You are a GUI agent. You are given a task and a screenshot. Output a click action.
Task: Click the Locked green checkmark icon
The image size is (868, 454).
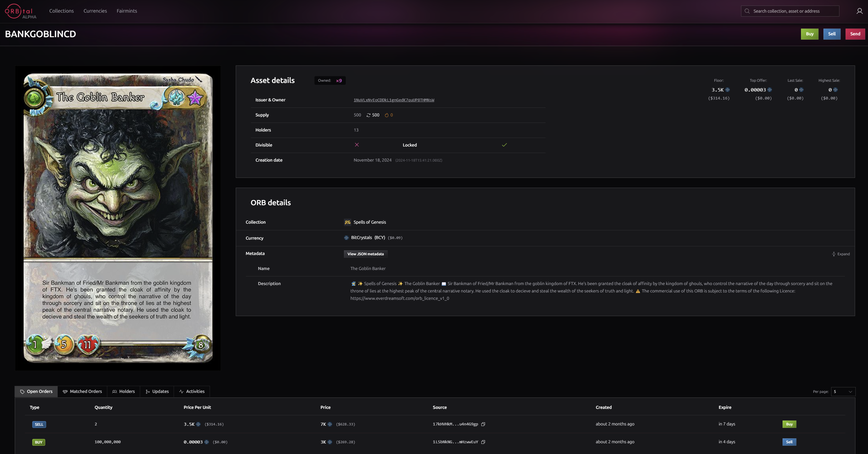[504, 145]
